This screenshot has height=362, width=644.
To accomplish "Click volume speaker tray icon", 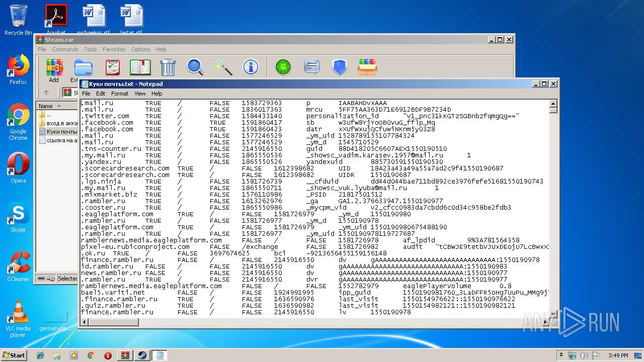I will click(584, 355).
